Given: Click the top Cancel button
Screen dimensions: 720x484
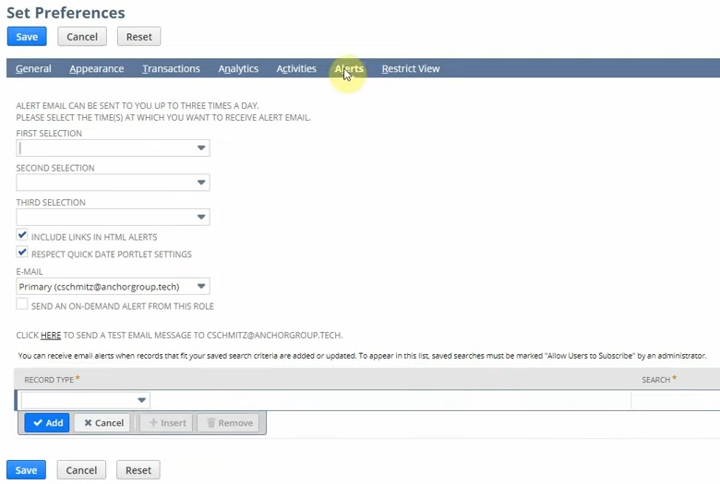Looking at the screenshot, I should point(82,37).
